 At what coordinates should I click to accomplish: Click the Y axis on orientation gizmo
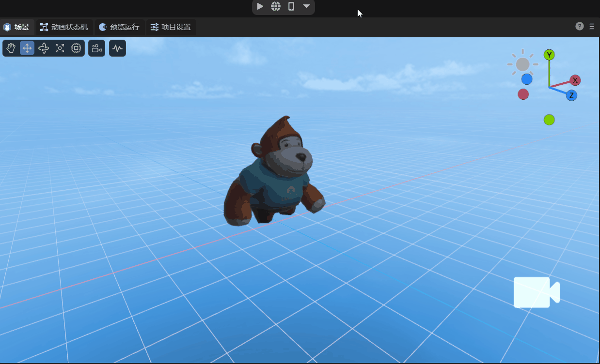(x=549, y=55)
